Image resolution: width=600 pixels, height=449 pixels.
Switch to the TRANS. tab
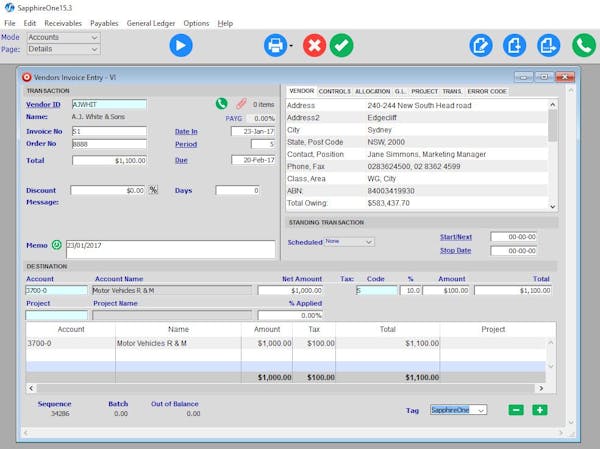click(x=452, y=91)
